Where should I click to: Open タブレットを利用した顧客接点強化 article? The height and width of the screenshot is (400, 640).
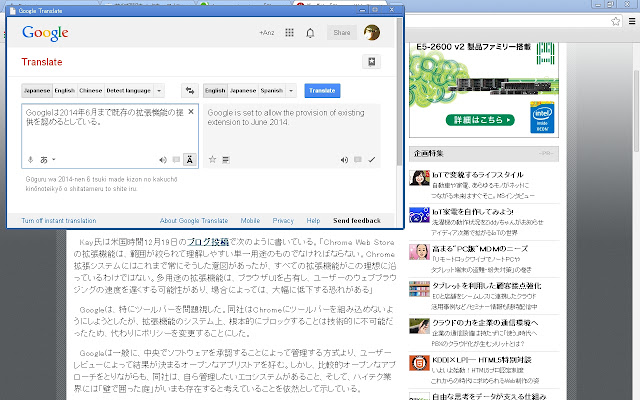(487, 286)
